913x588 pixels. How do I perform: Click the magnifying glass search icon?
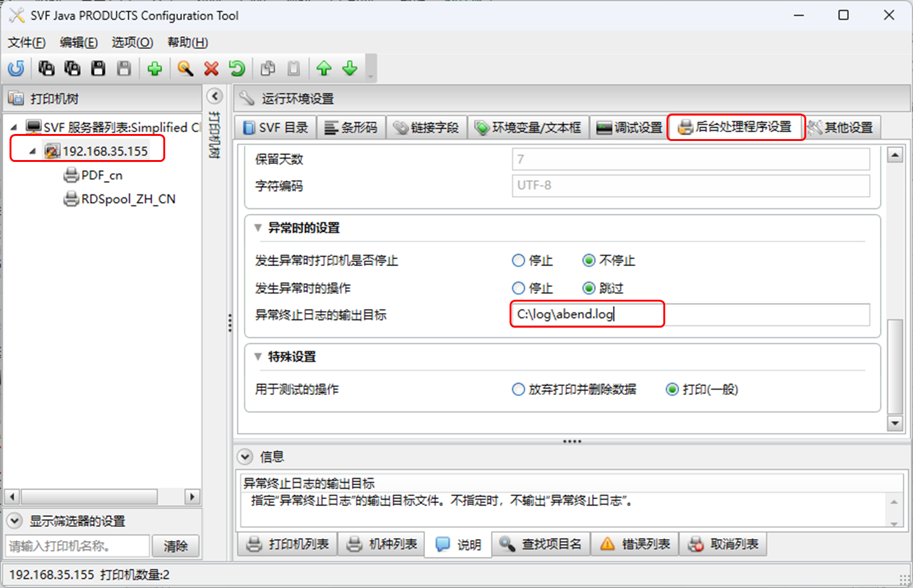click(x=185, y=68)
